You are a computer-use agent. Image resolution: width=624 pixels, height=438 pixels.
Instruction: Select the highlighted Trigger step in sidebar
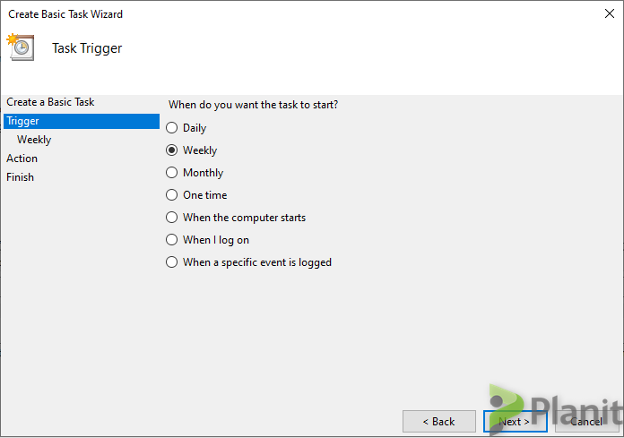pos(82,121)
